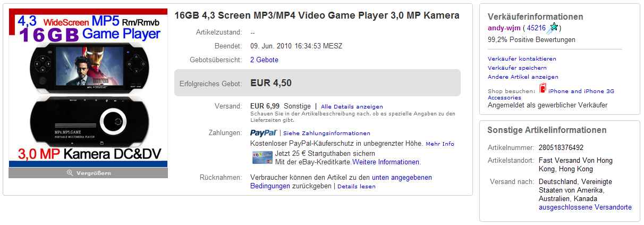Click Mehr Info about PayPal buyer protection

point(440,144)
